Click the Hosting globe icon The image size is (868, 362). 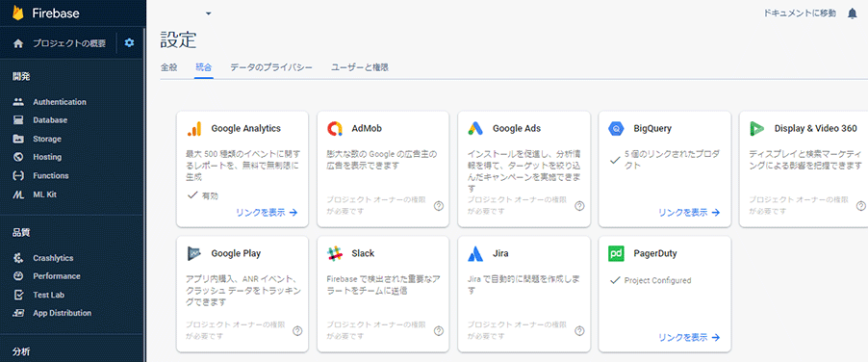[18, 157]
